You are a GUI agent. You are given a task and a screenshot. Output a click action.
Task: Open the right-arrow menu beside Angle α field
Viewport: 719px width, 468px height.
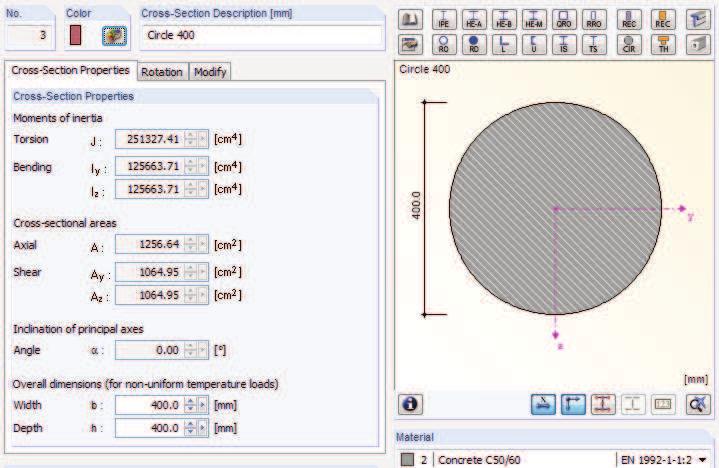[x=202, y=350]
